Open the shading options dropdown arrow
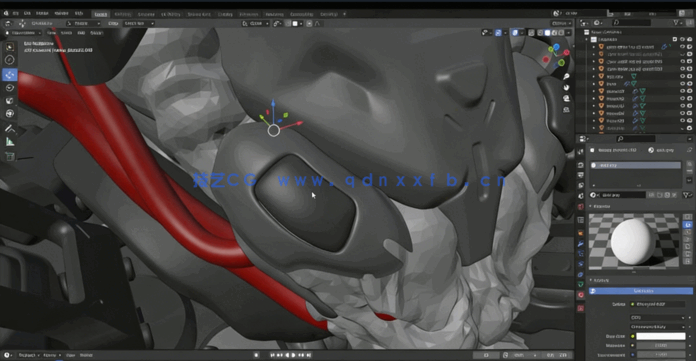The image size is (696, 361). [569, 33]
